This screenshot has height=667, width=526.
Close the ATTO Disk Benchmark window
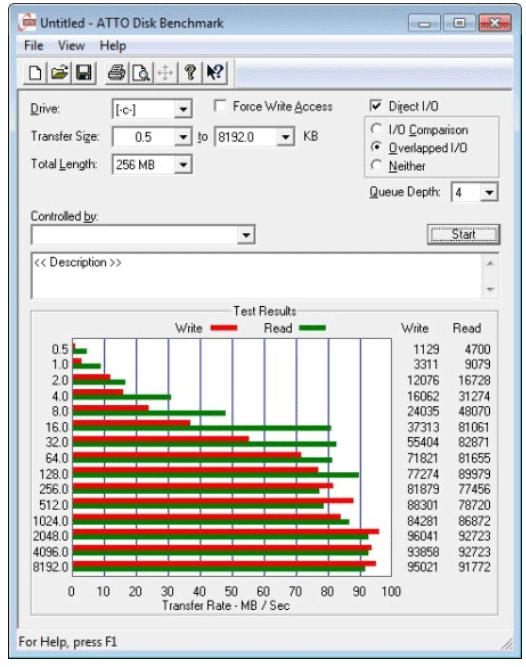point(494,23)
